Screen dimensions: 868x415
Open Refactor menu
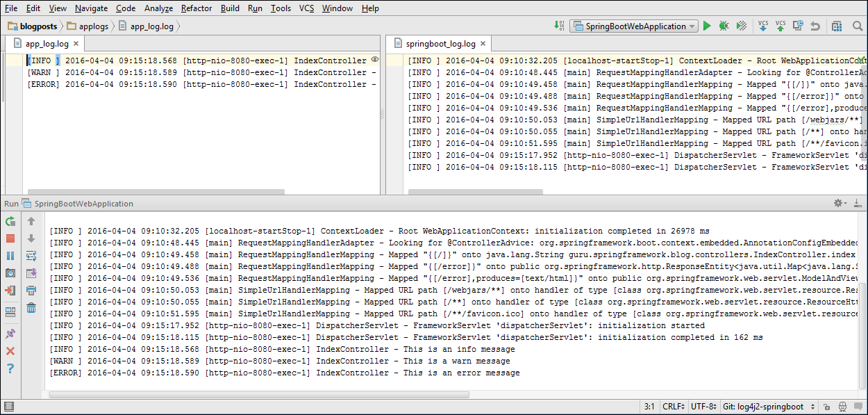point(197,8)
